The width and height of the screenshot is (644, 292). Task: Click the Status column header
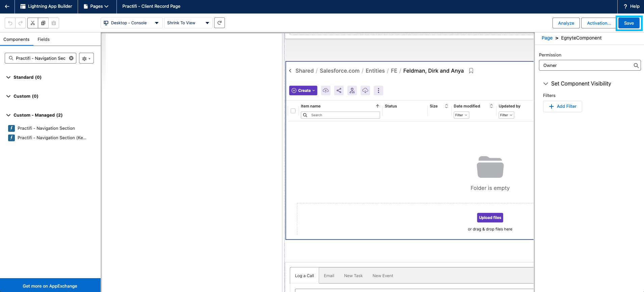pyautogui.click(x=391, y=106)
